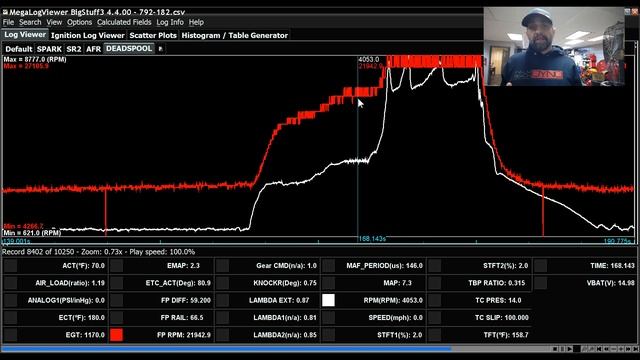Click the Pause playback button
The image size is (640, 360).
point(562,349)
